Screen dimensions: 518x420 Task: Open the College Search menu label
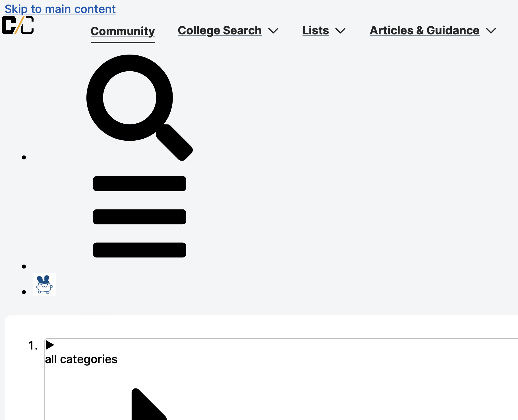[220, 30]
